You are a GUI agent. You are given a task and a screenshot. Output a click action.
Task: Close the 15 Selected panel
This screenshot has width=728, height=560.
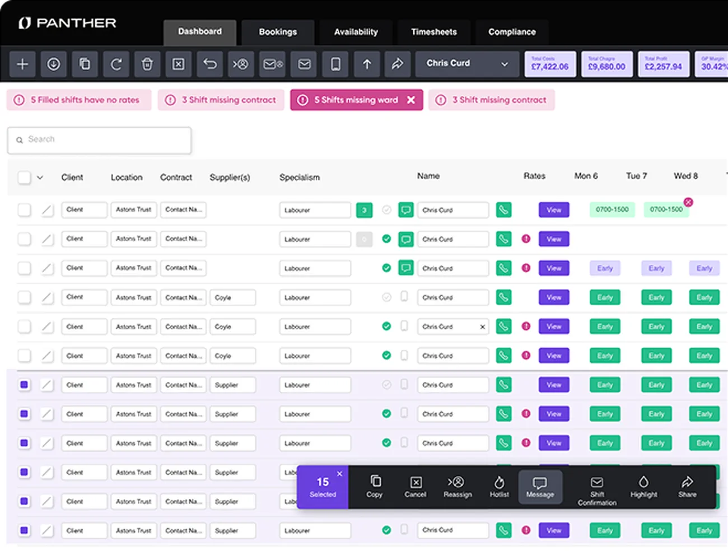click(339, 474)
